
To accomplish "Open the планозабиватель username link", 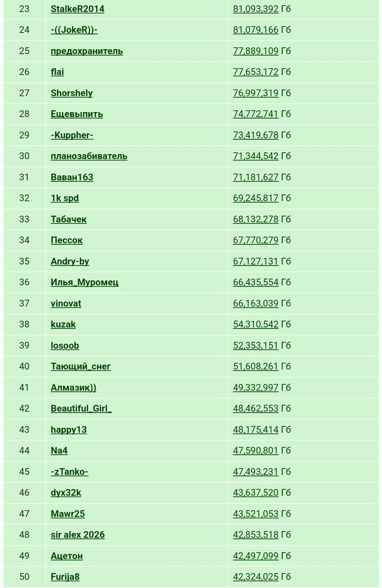I will (89, 156).
